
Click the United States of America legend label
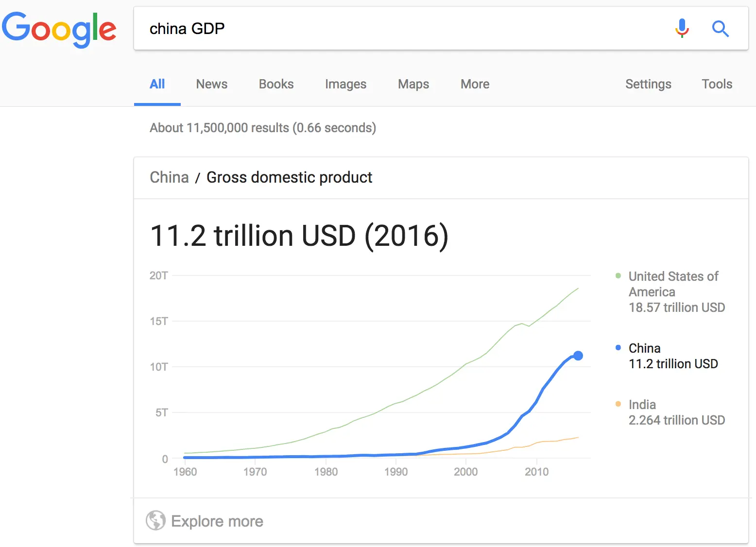673,284
